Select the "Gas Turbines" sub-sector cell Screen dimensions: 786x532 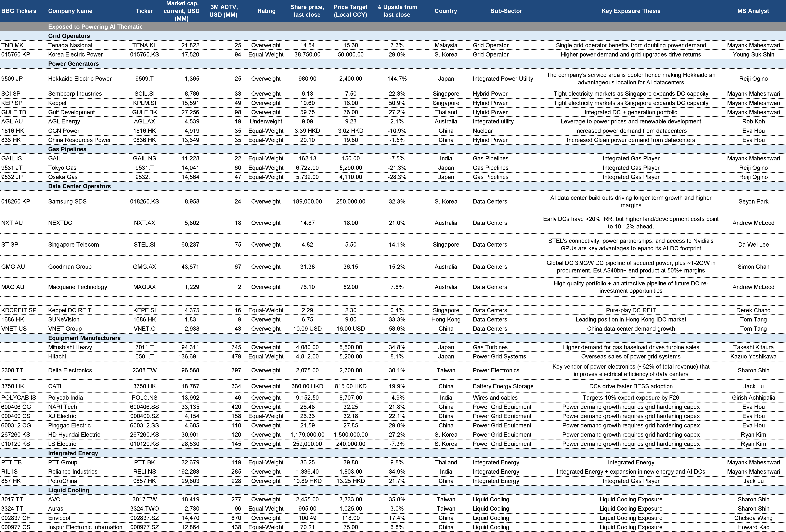(490, 347)
